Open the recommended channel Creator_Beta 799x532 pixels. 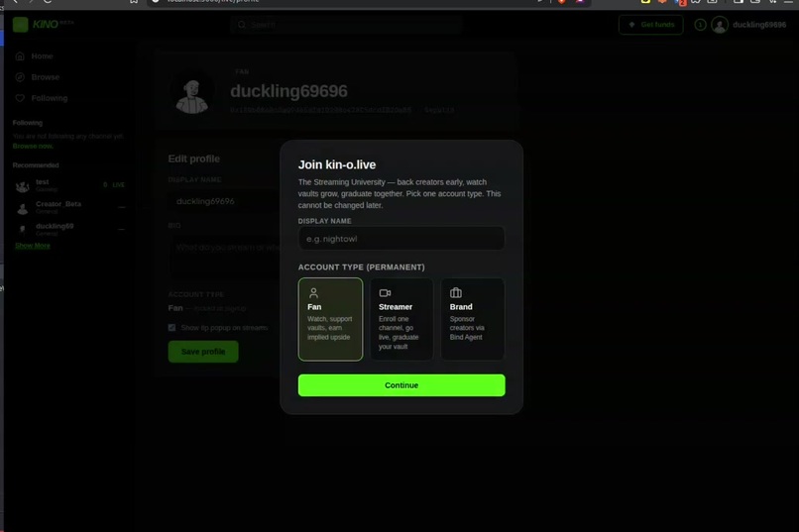69,207
